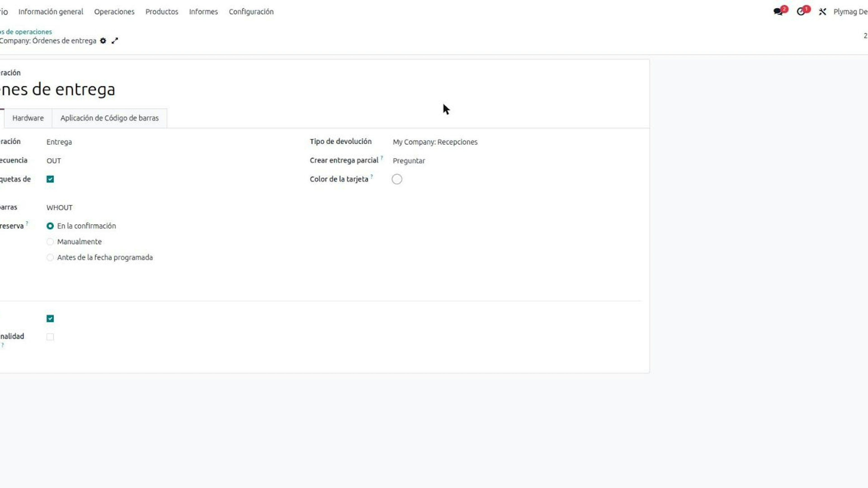
Task: Open the messages chat icon
Action: [778, 12]
